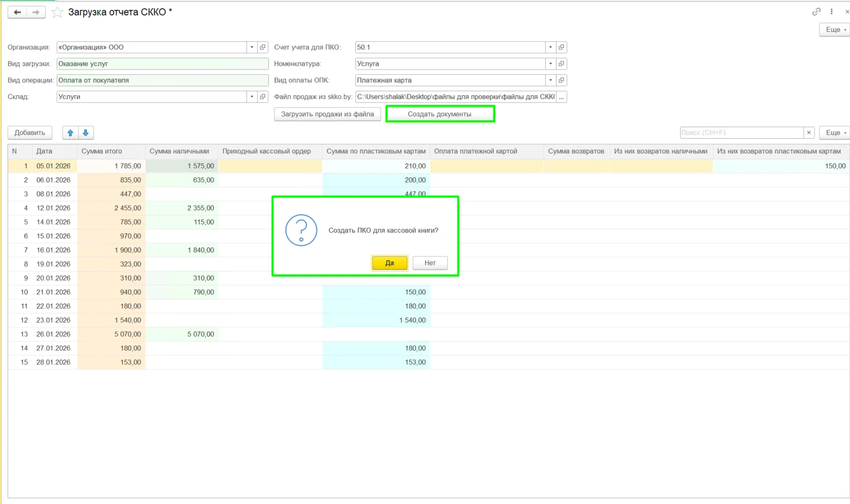This screenshot has height=504, width=850.
Task: Move the row up with the blue up arrow
Action: pyautogui.click(x=71, y=133)
